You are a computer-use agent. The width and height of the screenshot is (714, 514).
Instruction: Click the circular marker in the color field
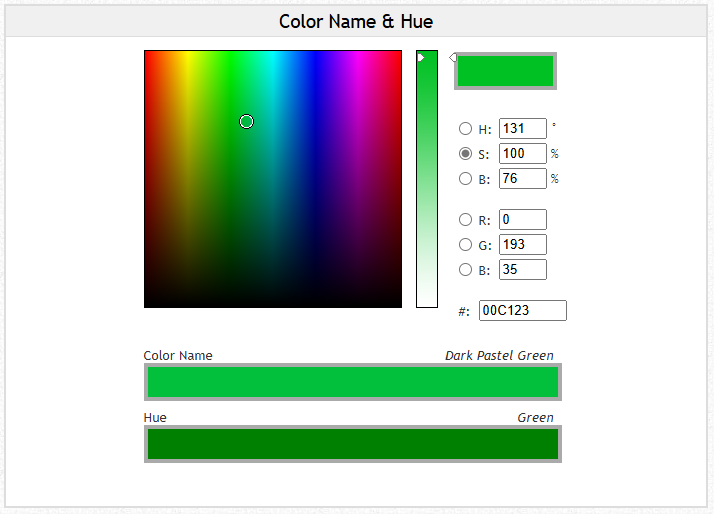246,122
